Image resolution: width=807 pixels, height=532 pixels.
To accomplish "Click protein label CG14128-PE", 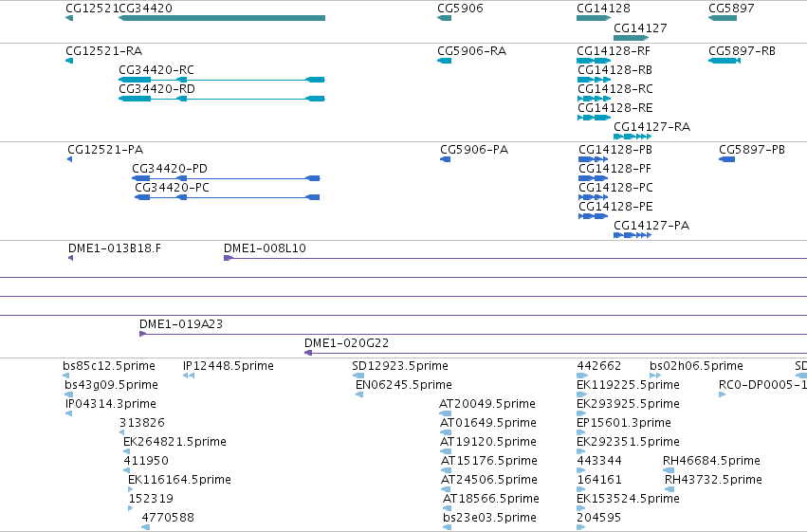I will pos(616,207).
